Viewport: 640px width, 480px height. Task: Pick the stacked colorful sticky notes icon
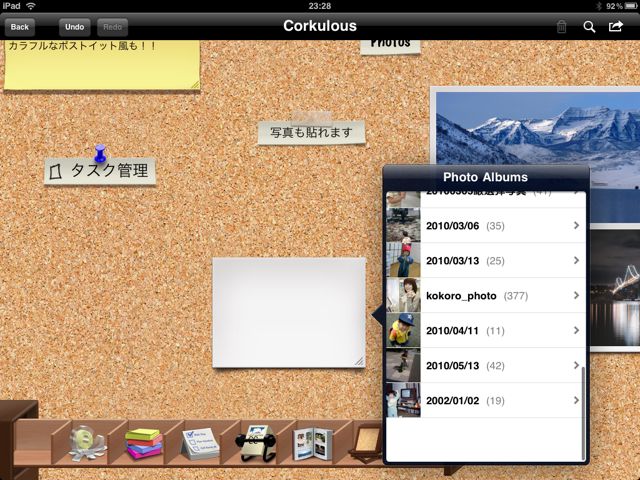pos(143,444)
